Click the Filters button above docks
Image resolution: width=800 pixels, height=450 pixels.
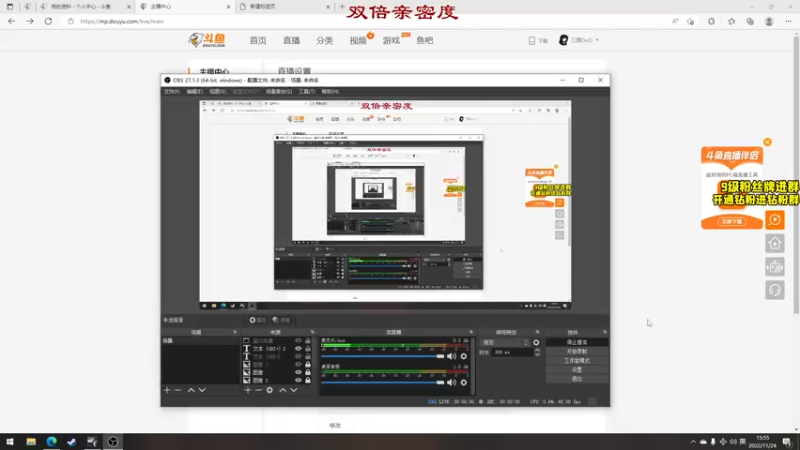pos(281,320)
